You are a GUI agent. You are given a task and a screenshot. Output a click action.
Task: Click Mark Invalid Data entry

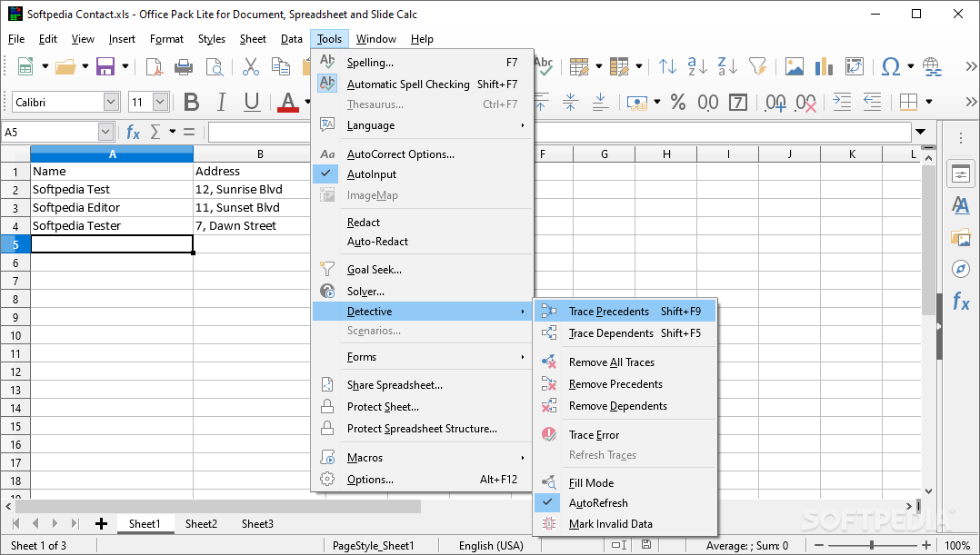click(625, 524)
